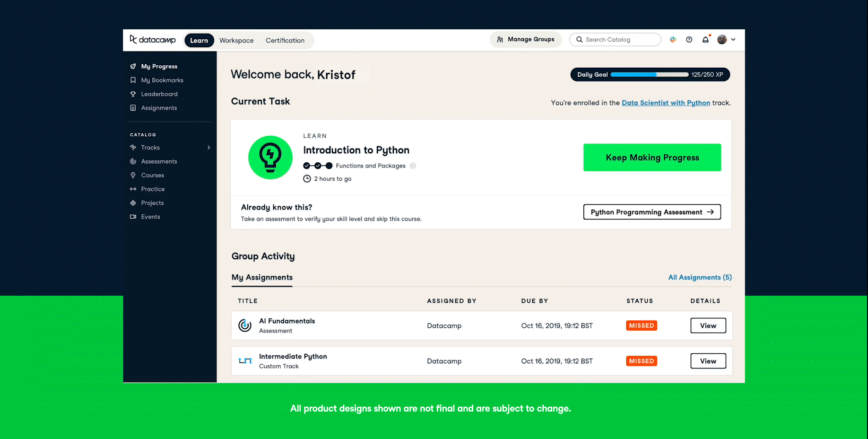This screenshot has width=868, height=439.
Task: Open Leaderboard in sidebar
Action: click(x=159, y=94)
